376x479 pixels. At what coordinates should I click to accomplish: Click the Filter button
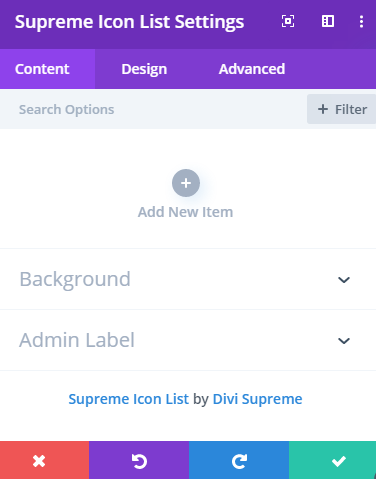click(x=342, y=109)
